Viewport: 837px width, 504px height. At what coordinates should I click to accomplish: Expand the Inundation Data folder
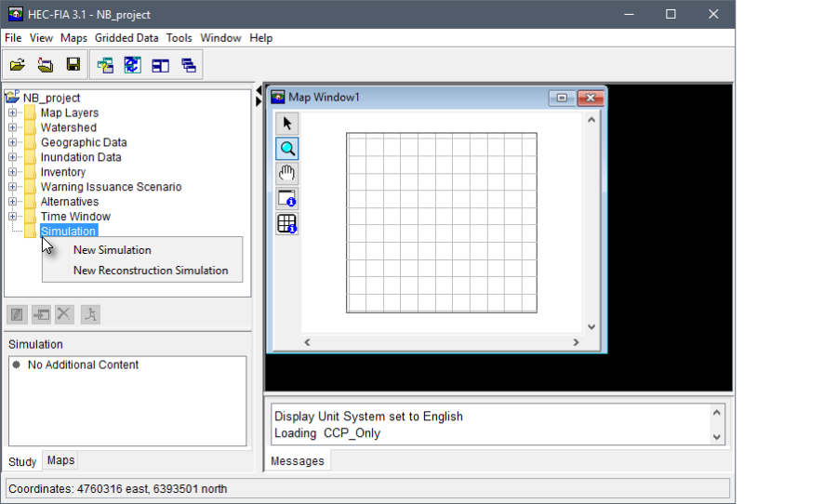pyautogui.click(x=13, y=158)
